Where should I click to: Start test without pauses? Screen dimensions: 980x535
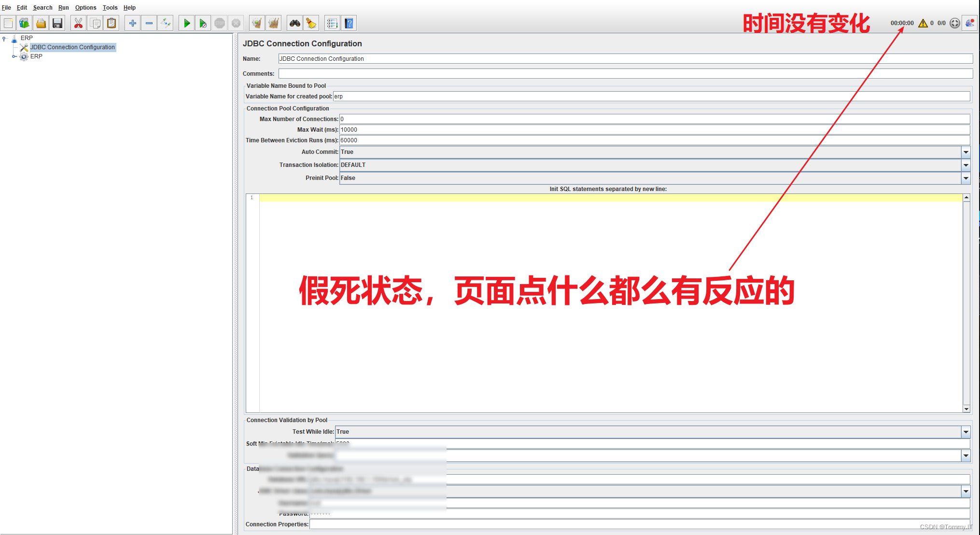pos(203,23)
